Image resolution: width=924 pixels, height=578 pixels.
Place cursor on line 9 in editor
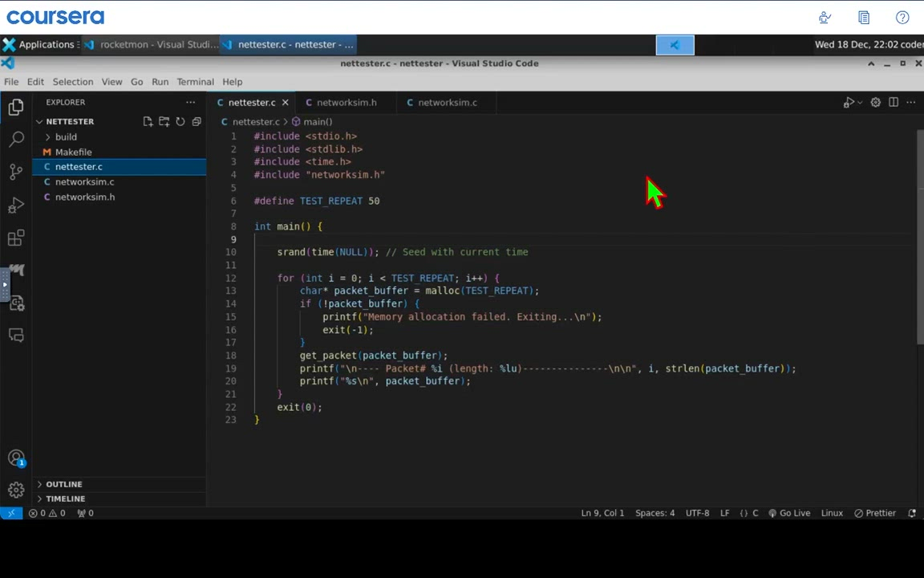[583, 239]
